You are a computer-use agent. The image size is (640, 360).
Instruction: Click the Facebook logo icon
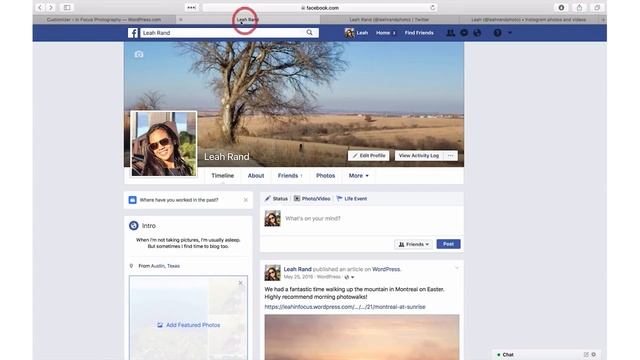[x=133, y=33]
